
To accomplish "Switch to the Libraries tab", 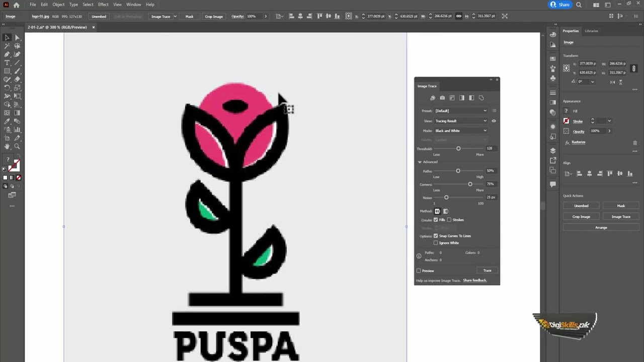I will point(592,31).
